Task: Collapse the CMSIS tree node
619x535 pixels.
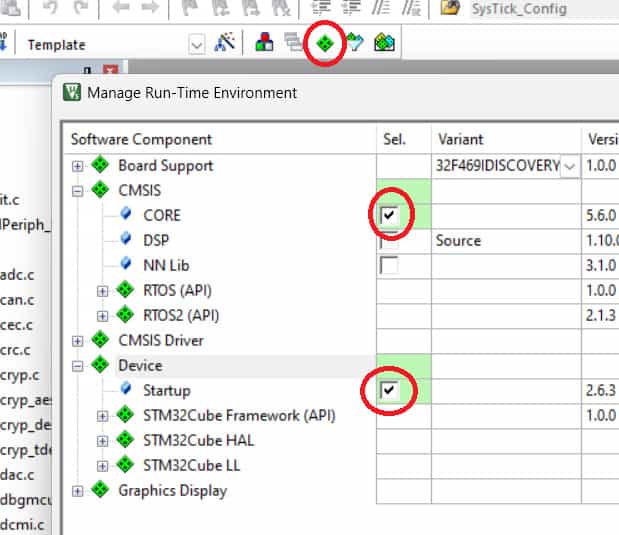Action: 78,191
